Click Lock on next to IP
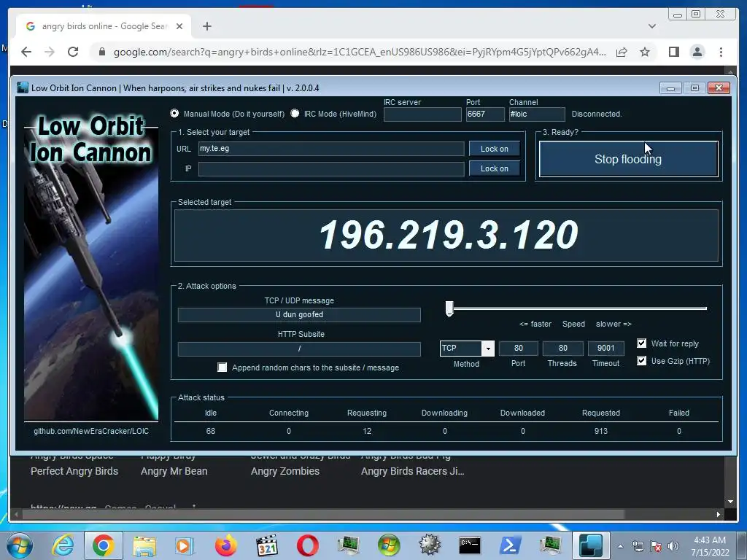This screenshot has width=747, height=560. (x=494, y=168)
